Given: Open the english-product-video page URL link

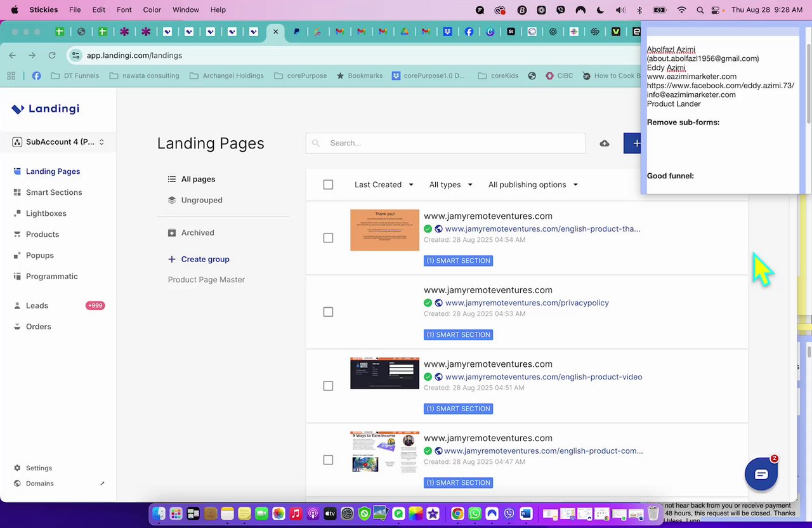Looking at the screenshot, I should (x=544, y=377).
